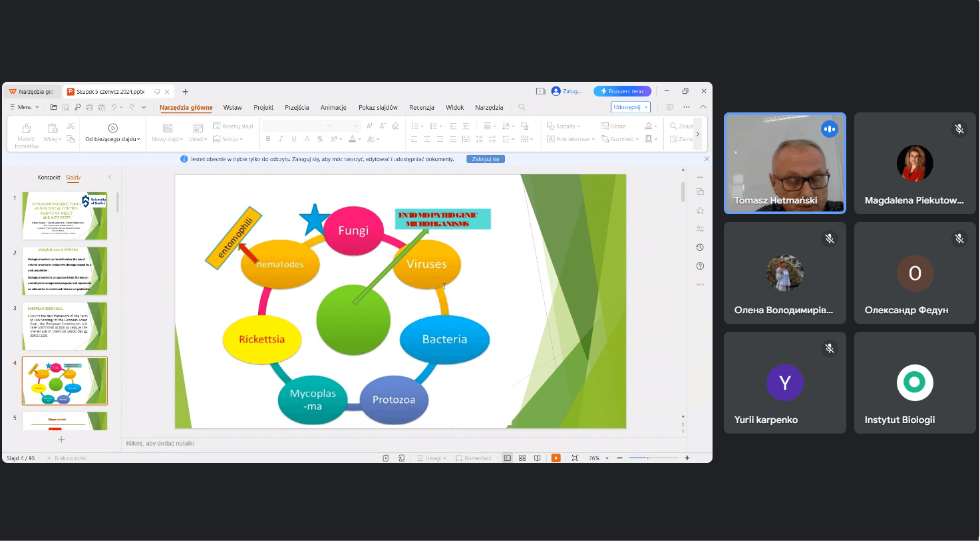The width and height of the screenshot is (980, 544).
Task: Open the Sekcja dropdown
Action: pyautogui.click(x=228, y=139)
